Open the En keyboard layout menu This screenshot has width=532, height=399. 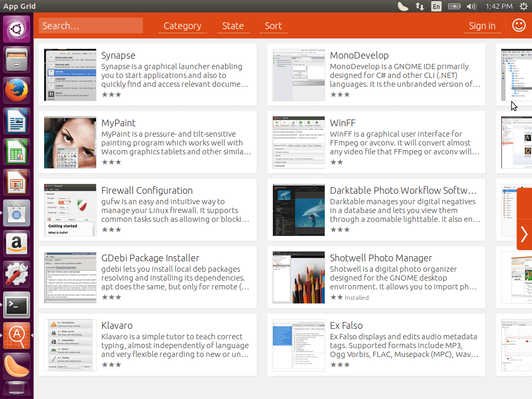(436, 6)
